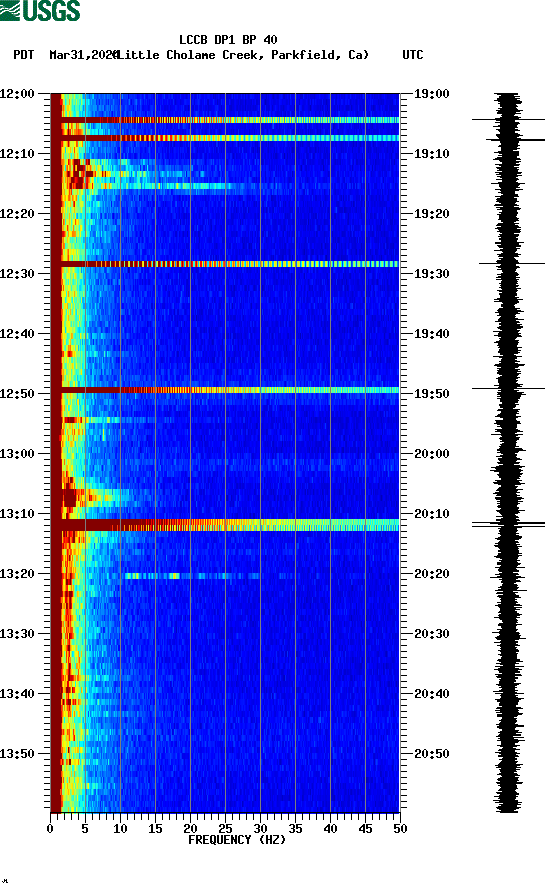Select the title text 'LCCB DP1 BP 40'
Screen dimensions: 552x892
coord(228,40)
